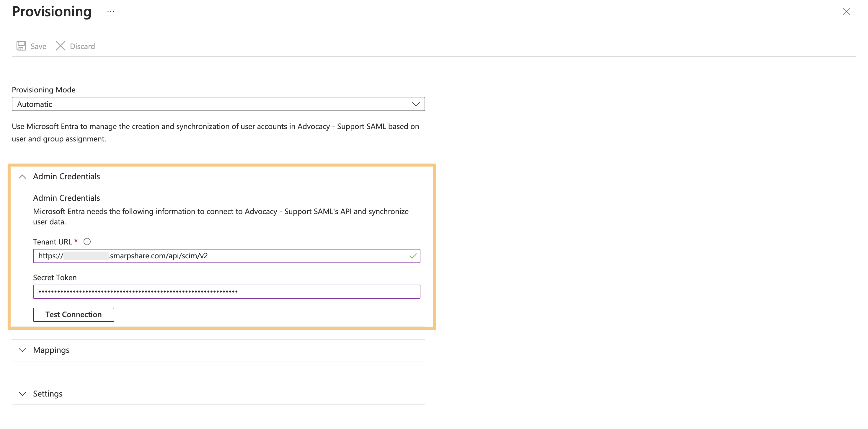
Task: Click the Save disk icon
Action: pos(21,46)
